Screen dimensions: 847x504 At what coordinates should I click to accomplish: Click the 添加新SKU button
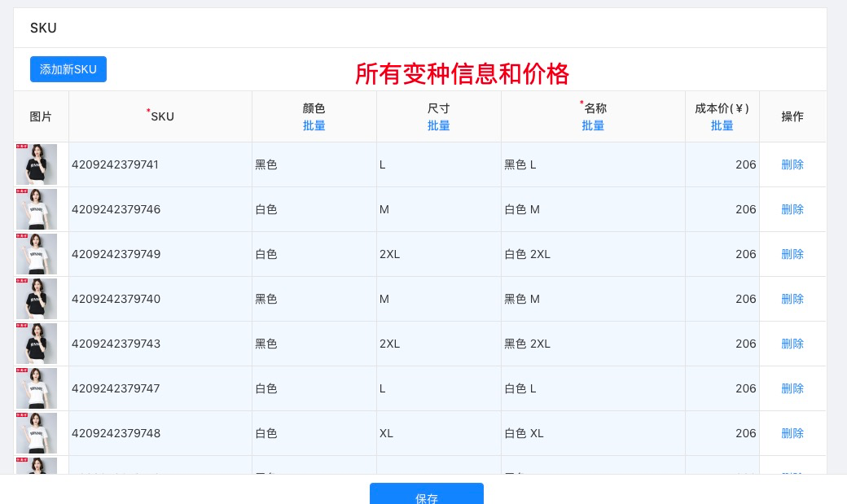68,69
